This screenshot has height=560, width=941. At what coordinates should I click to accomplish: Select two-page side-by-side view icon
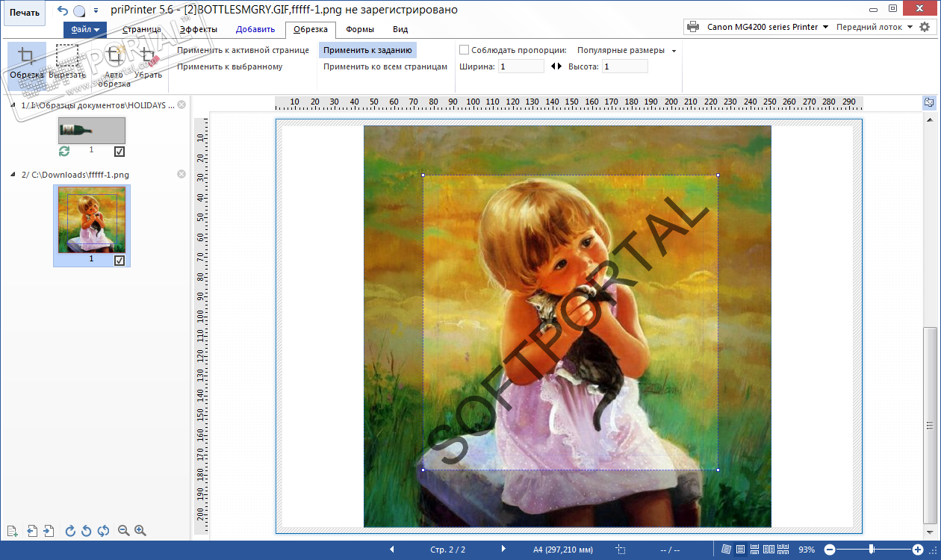click(769, 550)
